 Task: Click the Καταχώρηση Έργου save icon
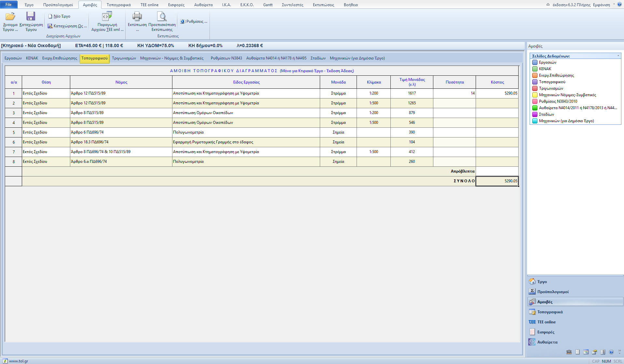(x=31, y=16)
